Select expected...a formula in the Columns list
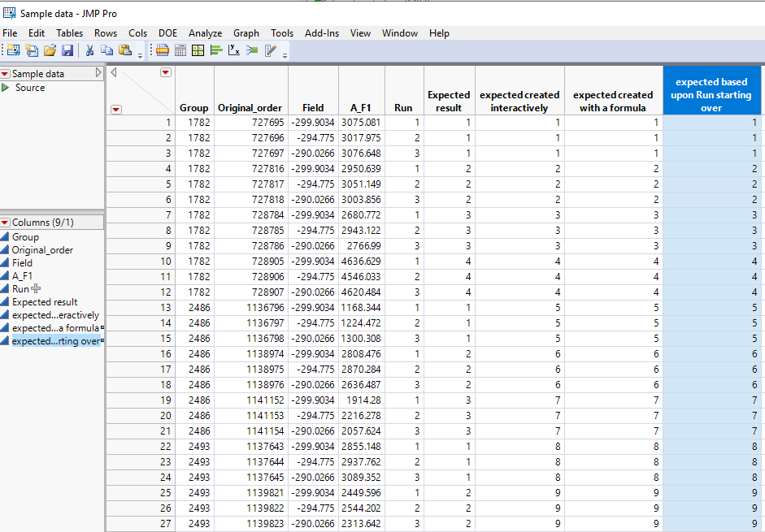The width and height of the screenshot is (765, 532). (x=55, y=328)
